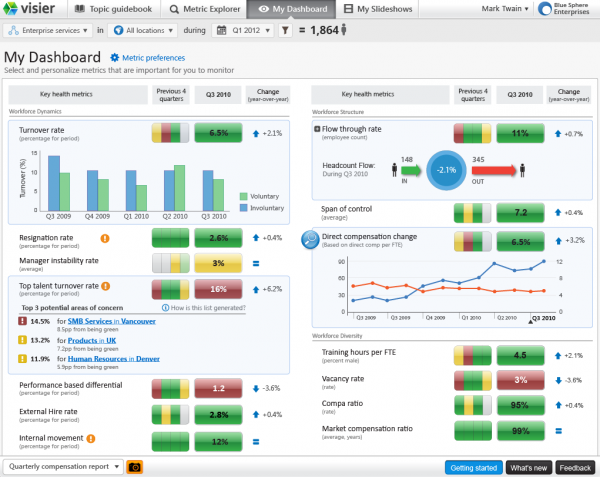Click the What's new button

[x=528, y=468]
